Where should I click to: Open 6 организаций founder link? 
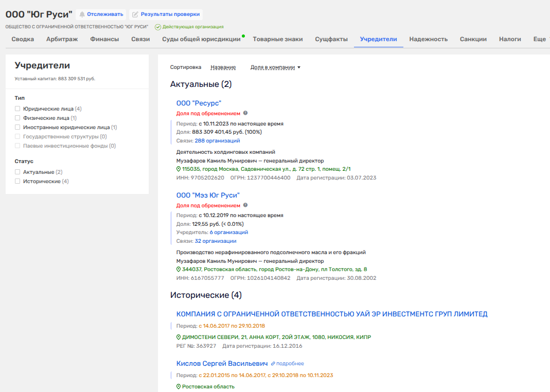[229, 232]
